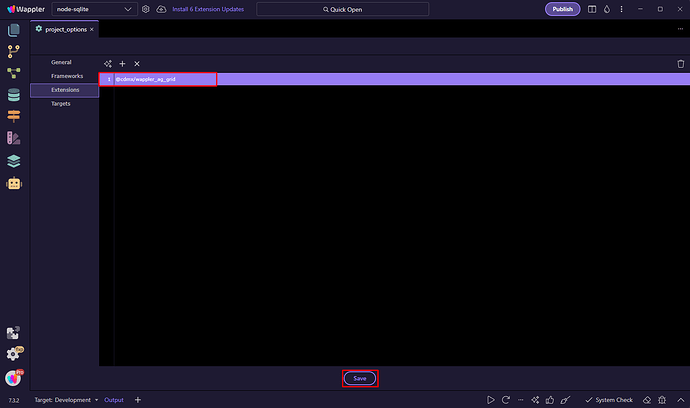Click the 7.3.2 version number
Screen dimensions: 690x408
tap(14, 400)
